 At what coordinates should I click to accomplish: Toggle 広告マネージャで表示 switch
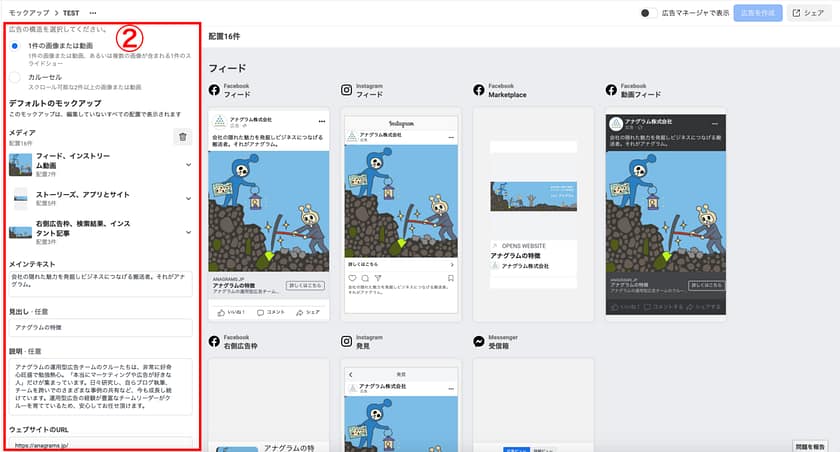click(x=650, y=13)
